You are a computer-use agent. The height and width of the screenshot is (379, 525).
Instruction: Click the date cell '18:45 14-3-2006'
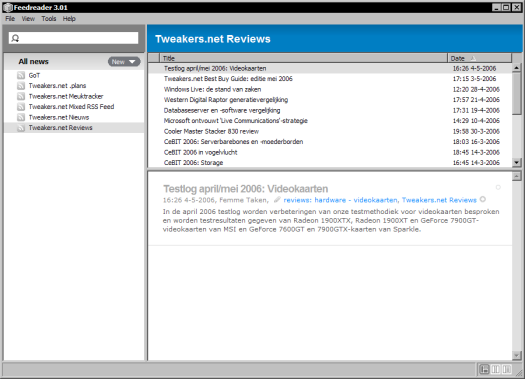[x=476, y=152]
